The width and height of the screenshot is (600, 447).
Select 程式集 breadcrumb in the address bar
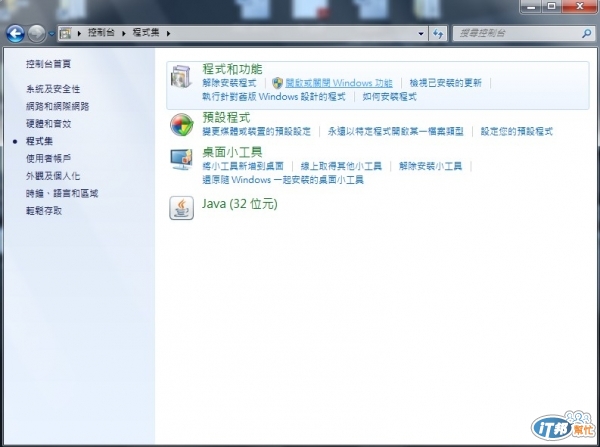click(146, 33)
